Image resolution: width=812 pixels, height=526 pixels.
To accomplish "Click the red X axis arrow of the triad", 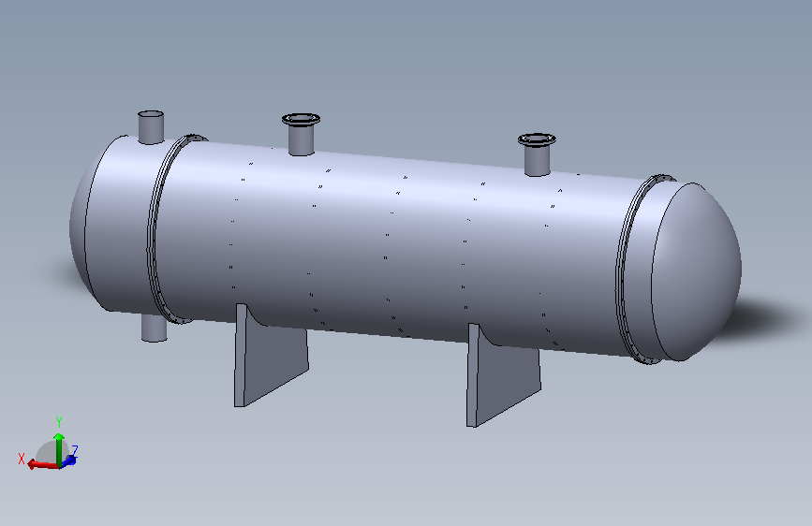I will (x=42, y=464).
